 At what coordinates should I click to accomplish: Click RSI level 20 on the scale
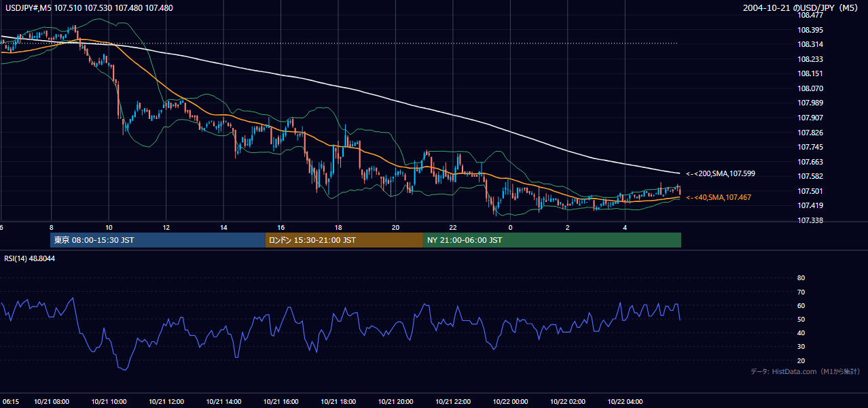click(x=801, y=360)
